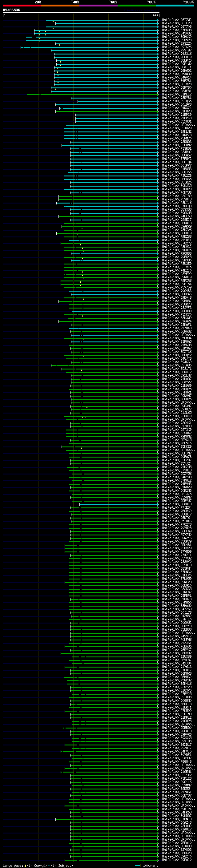Click query end position label 444
This screenshot has width=197, height=868.
(x=155, y=15)
